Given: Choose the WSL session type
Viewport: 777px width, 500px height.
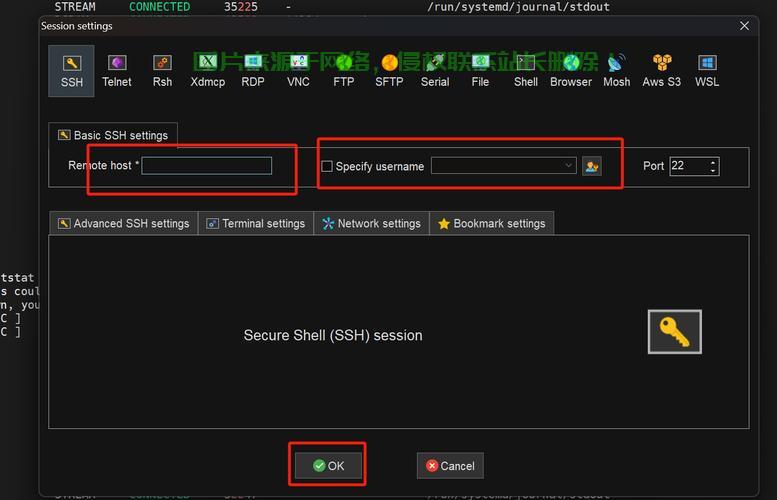Looking at the screenshot, I should [707, 71].
